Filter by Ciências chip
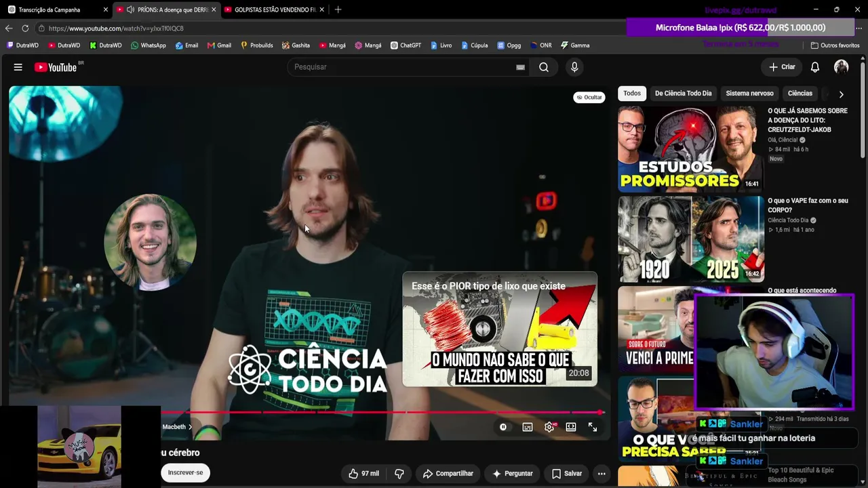 (x=800, y=94)
